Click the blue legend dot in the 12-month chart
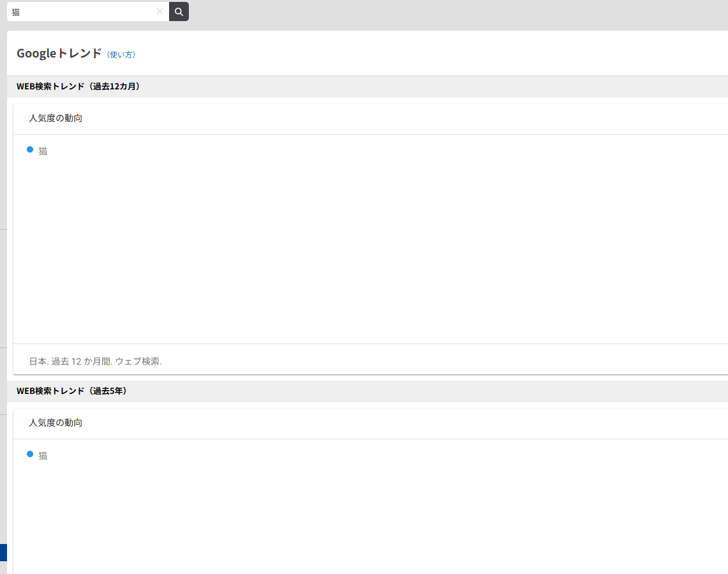 point(30,149)
